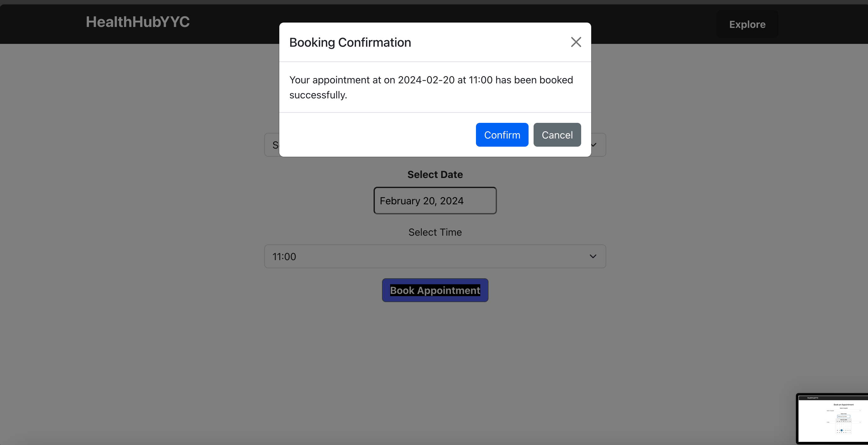Screen dimensions: 868x445
Task: Open the Explore navigation item
Action: (x=747, y=24)
